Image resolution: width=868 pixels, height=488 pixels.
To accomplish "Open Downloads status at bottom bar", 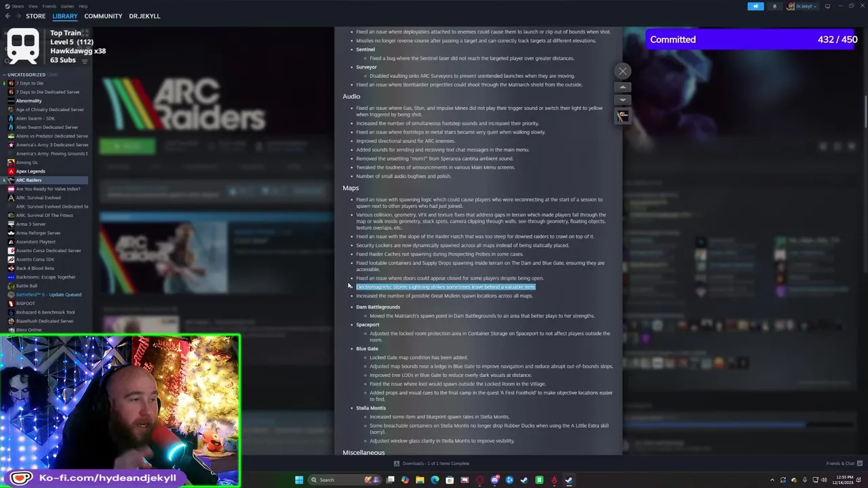I will tap(431, 464).
